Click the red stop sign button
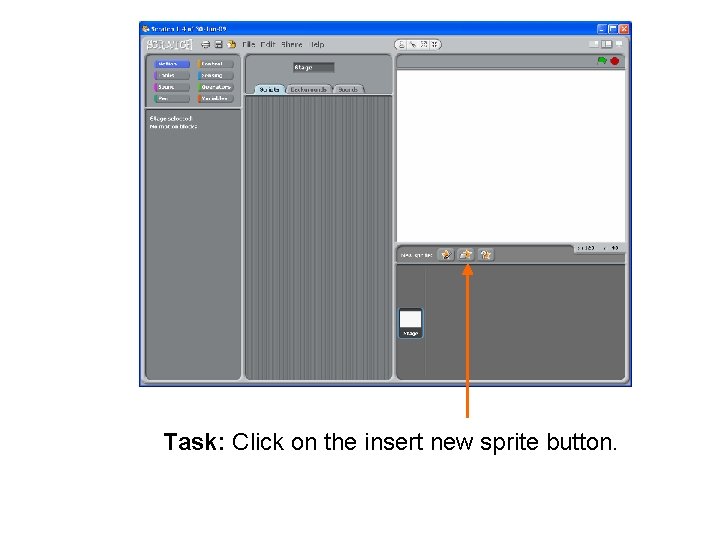This screenshot has height=540, width=720. [615, 61]
